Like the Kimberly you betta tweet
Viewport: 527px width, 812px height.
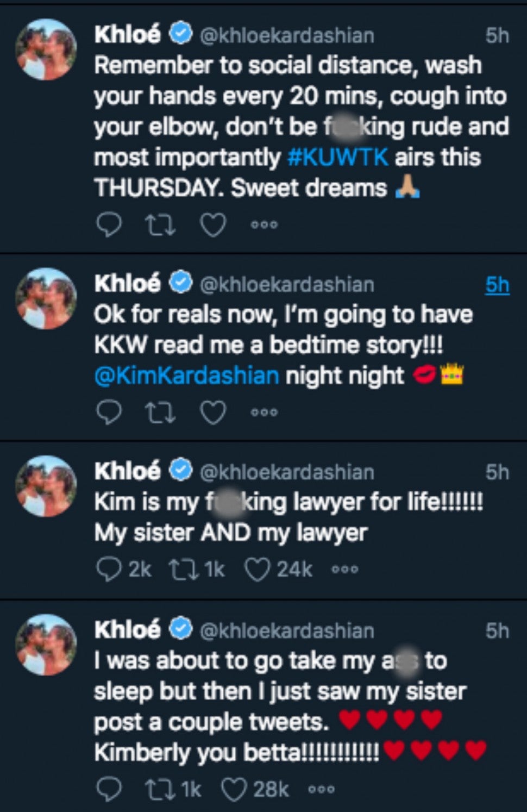pos(234,789)
